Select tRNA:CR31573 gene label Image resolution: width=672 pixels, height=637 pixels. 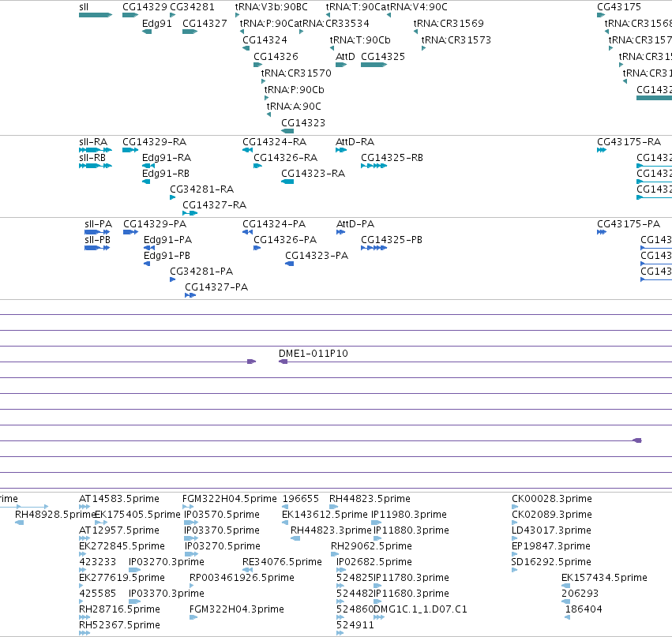point(456,39)
